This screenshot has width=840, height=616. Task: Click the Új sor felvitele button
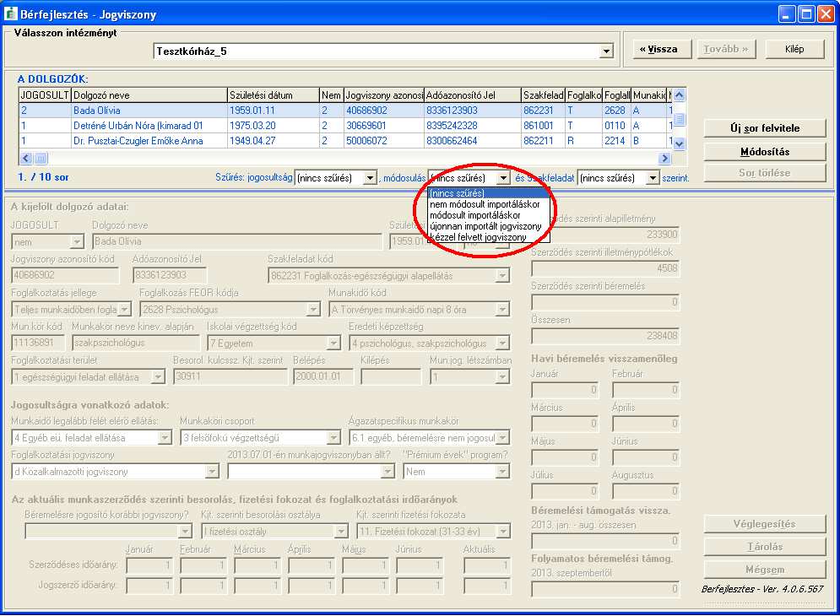click(x=765, y=128)
